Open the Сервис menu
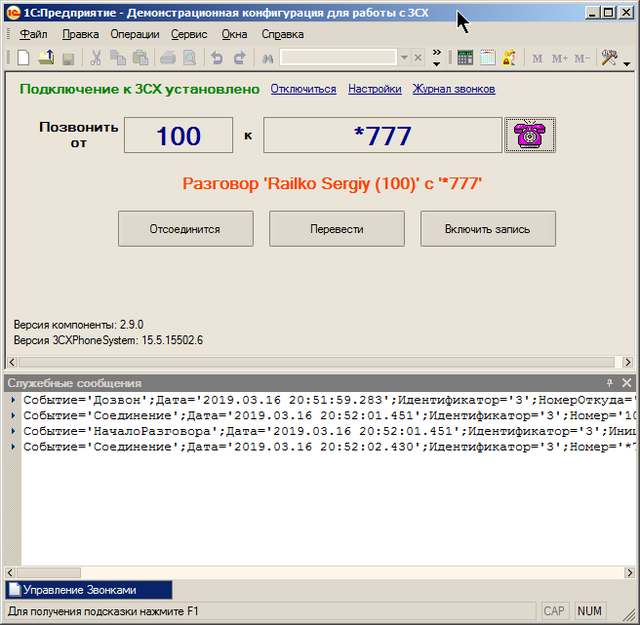Image resolution: width=640 pixels, height=625 pixels. click(189, 33)
